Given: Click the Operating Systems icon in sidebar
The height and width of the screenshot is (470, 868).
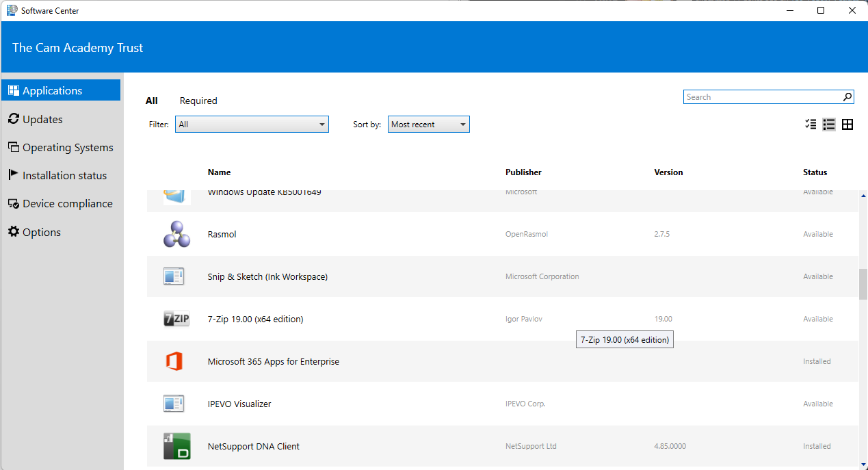Looking at the screenshot, I should coord(14,147).
